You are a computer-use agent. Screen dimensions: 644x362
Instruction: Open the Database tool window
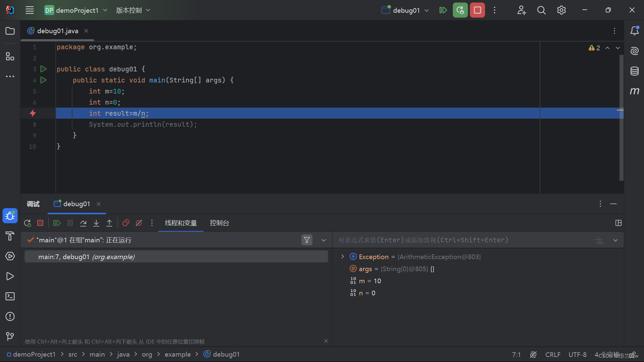(634, 71)
